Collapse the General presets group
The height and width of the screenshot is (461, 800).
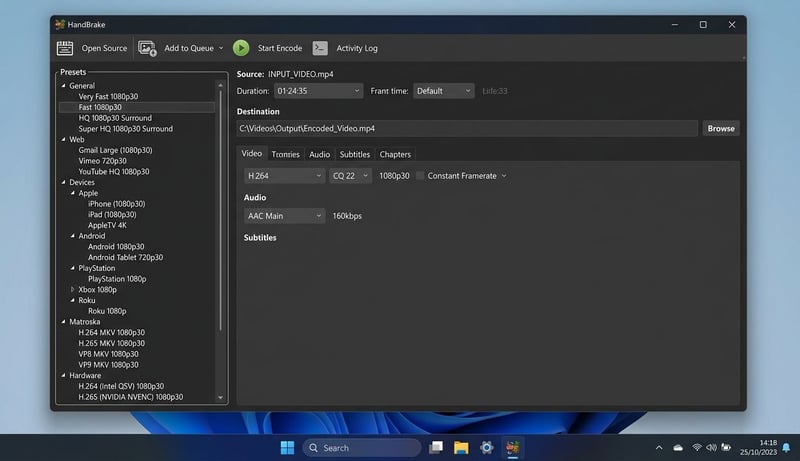click(x=64, y=86)
